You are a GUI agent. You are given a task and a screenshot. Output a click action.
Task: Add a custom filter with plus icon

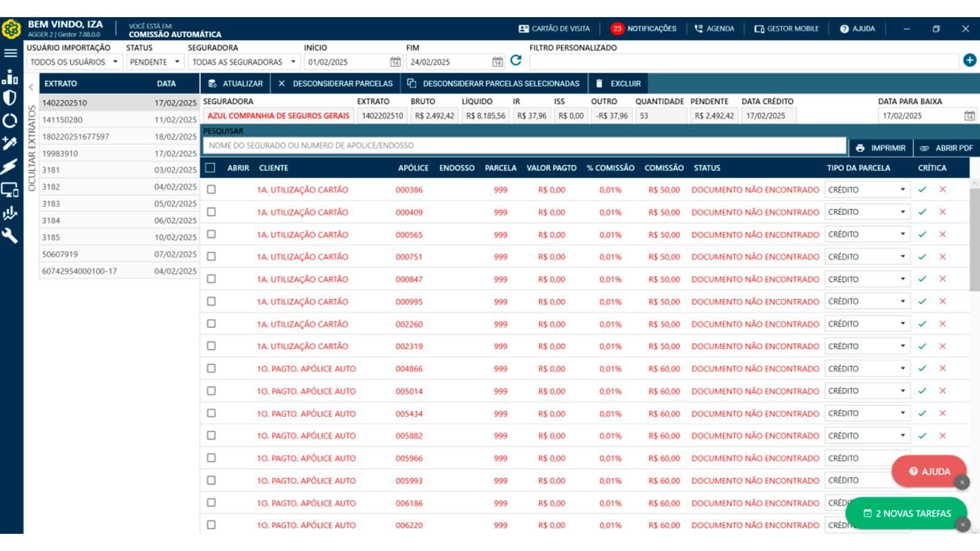point(970,60)
